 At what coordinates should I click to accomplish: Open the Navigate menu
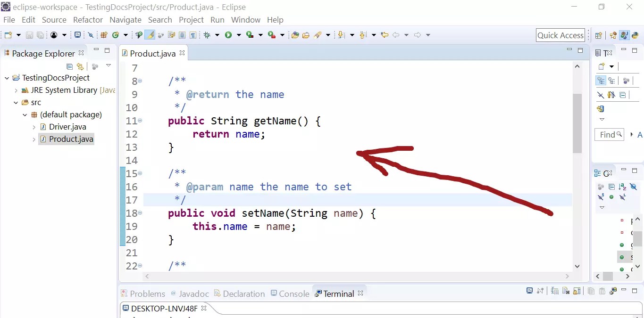[x=125, y=20]
